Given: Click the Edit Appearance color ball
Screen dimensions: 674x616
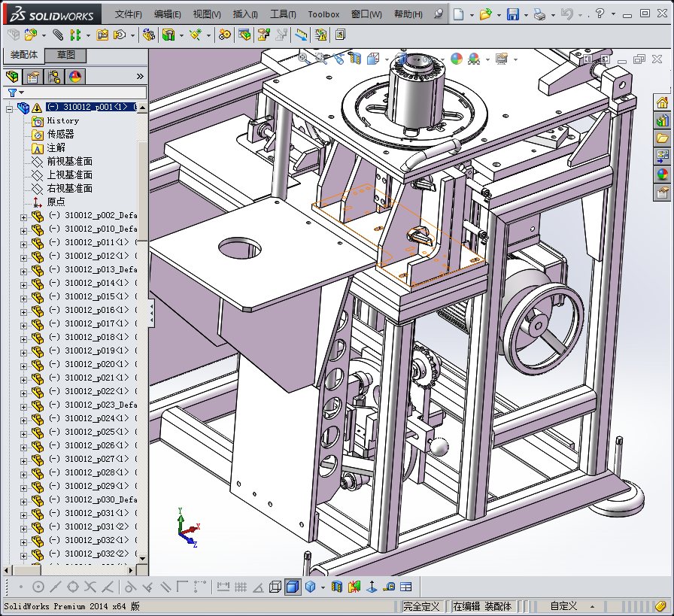Looking at the screenshot, I should [x=457, y=59].
